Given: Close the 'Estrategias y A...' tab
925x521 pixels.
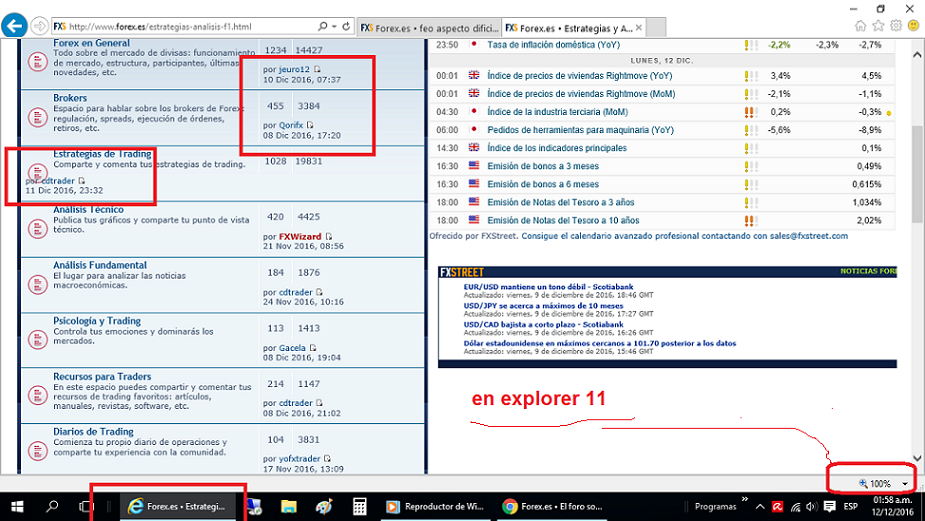Looking at the screenshot, I should tap(636, 28).
